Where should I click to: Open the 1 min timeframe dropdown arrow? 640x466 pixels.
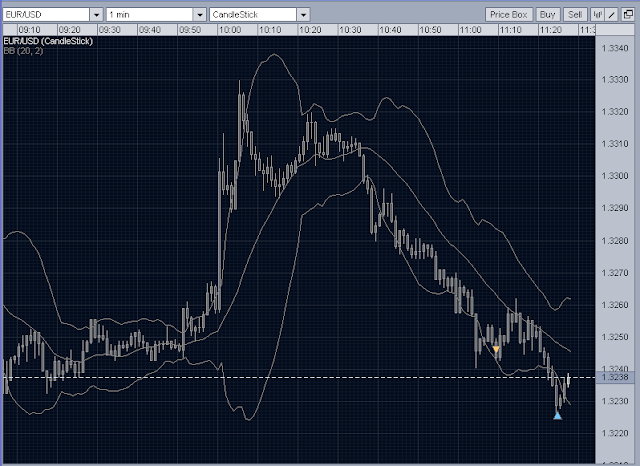click(x=200, y=15)
